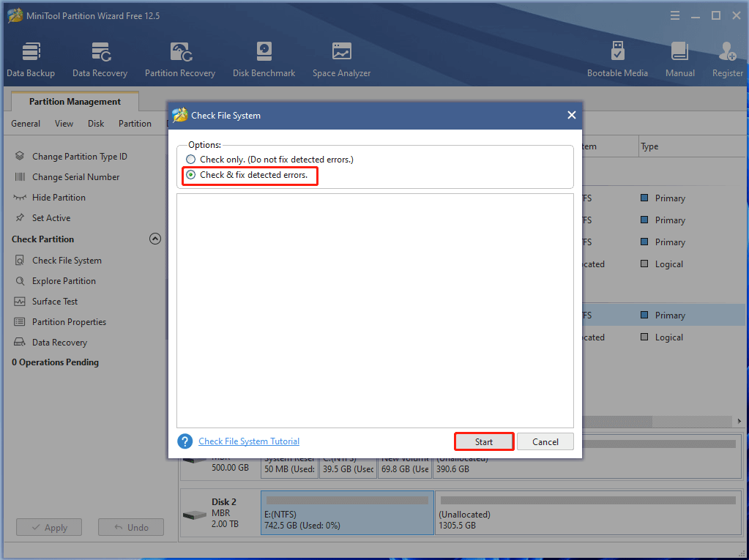This screenshot has width=749, height=560.
Task: Click 'Partition Properties' text
Action: pos(70,322)
